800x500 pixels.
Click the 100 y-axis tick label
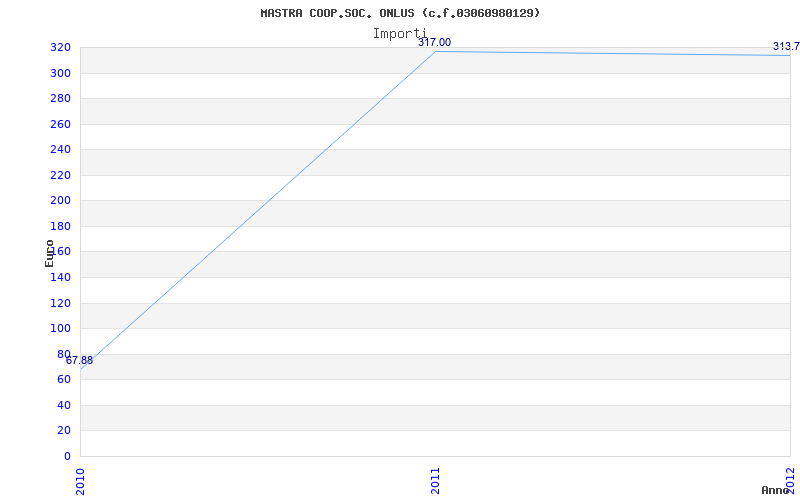tap(60, 329)
